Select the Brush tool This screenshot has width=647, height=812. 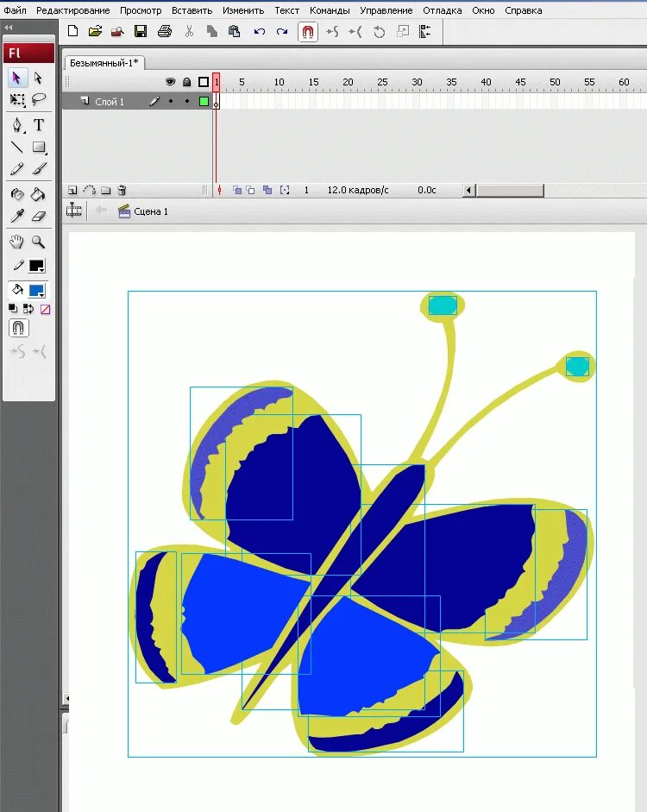pos(38,169)
